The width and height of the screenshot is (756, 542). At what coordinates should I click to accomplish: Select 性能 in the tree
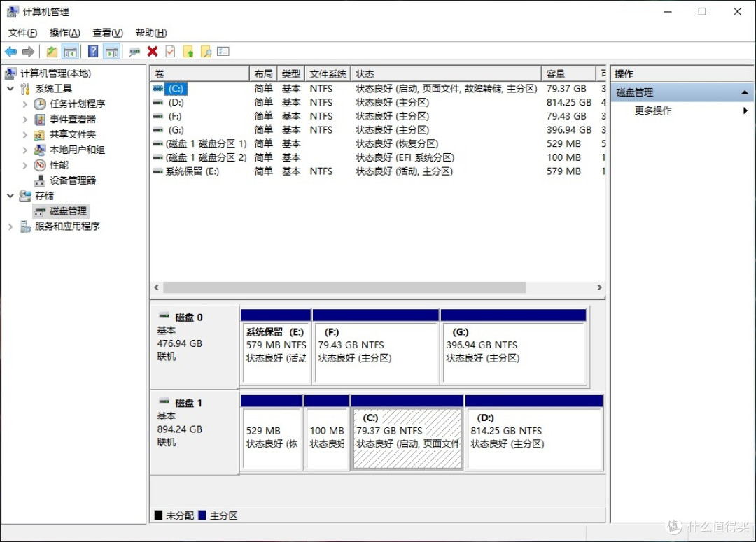(x=59, y=165)
